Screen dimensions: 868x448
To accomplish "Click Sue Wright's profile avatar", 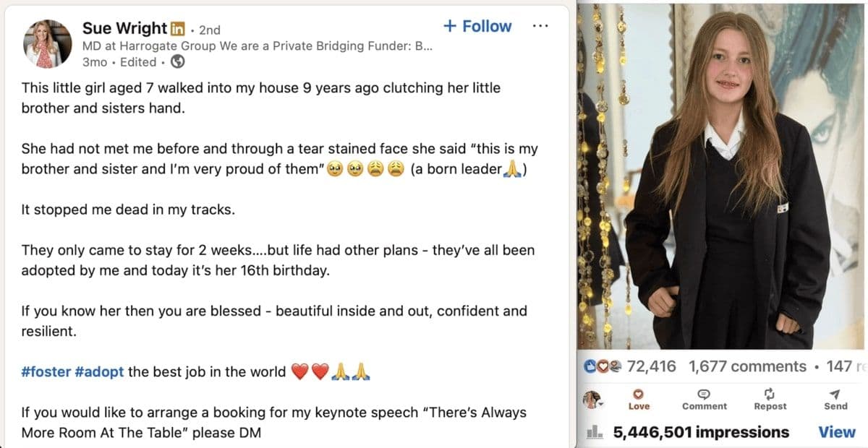I will (48, 43).
